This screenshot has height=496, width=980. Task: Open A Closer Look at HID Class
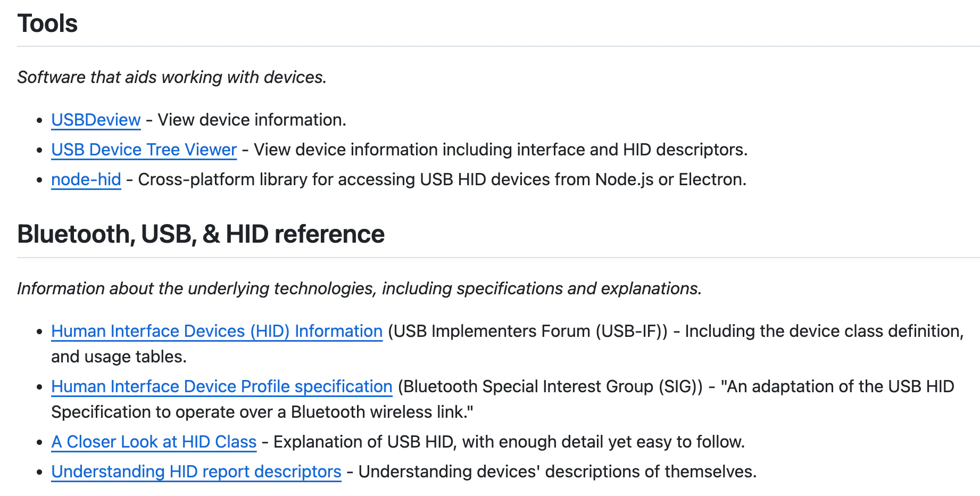pos(154,442)
